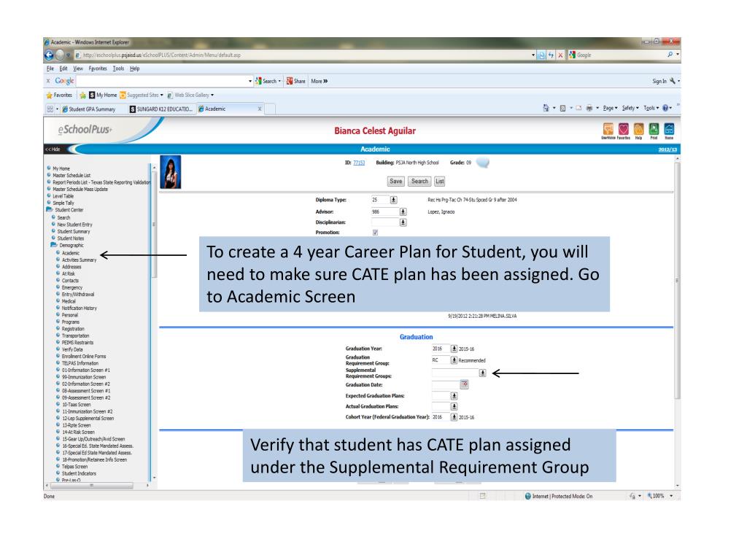Click the Google toolbar wrench settings icon
This screenshot has height=560, width=747.
672,81
